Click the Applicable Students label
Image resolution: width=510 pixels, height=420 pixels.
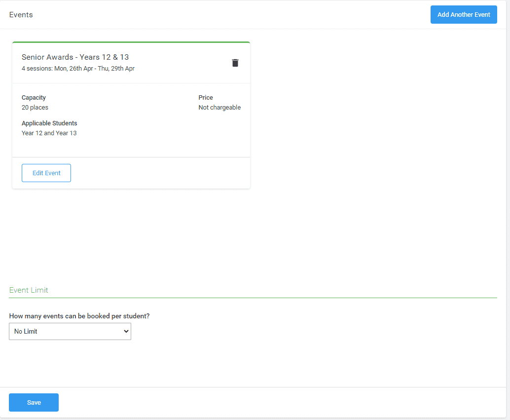[49, 123]
